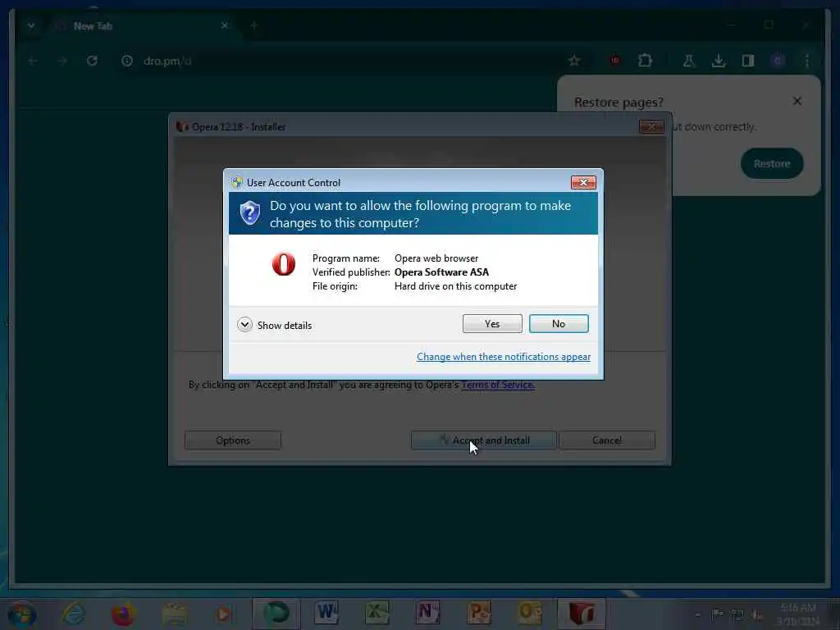Expand Show details chevron in UAC dialog
The image size is (840, 630).
click(x=244, y=325)
